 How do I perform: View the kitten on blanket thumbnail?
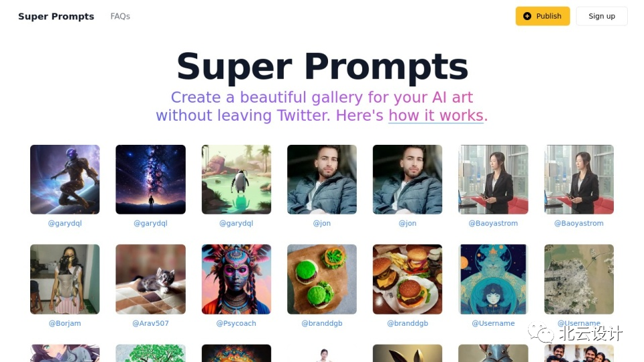(x=150, y=279)
